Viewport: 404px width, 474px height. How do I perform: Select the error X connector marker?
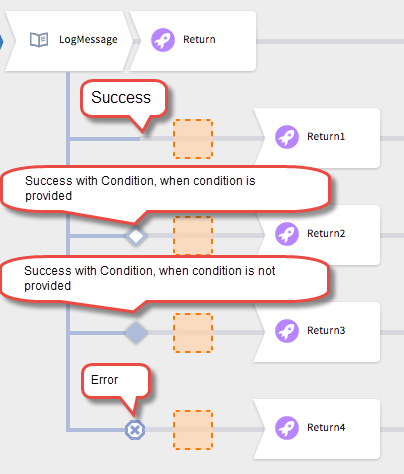pyautogui.click(x=135, y=430)
